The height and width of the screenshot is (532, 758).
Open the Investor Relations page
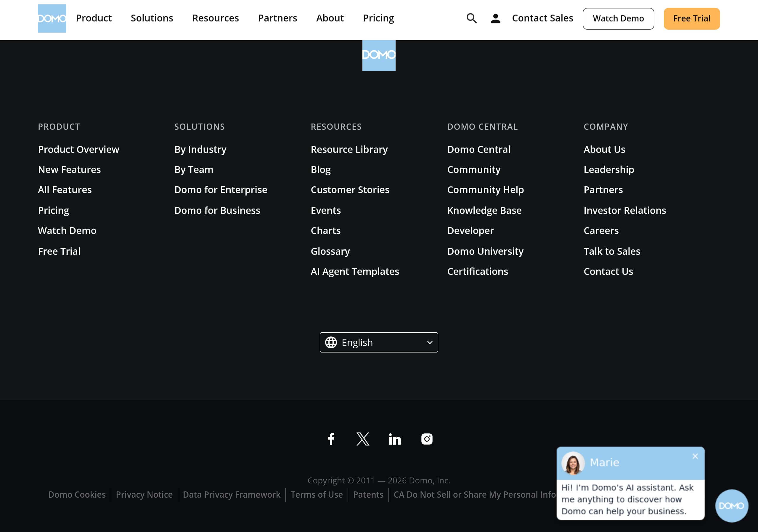pos(625,210)
